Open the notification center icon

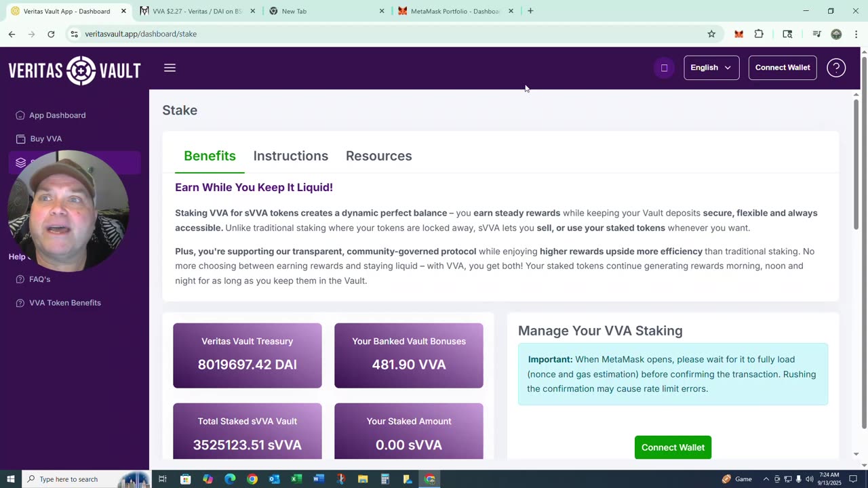click(853, 479)
